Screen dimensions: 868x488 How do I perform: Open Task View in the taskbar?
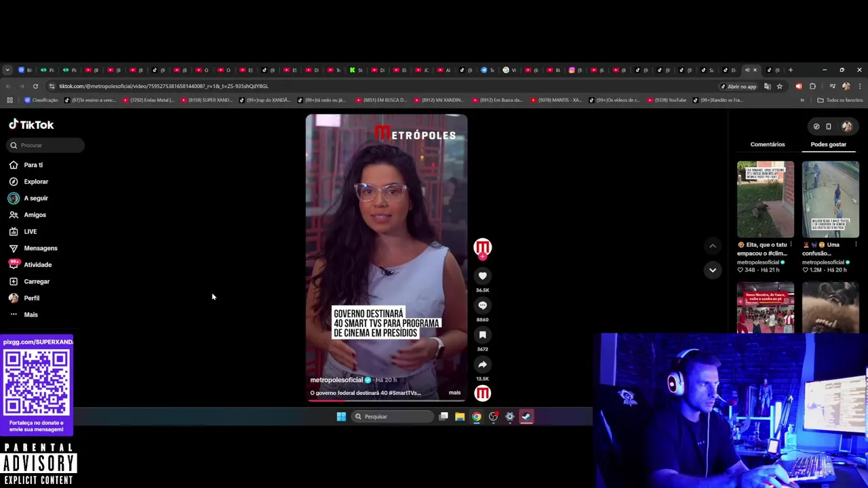[x=443, y=417]
